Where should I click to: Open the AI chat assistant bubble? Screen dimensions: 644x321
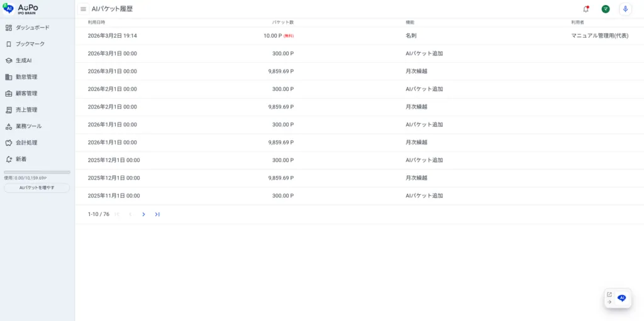tap(622, 298)
